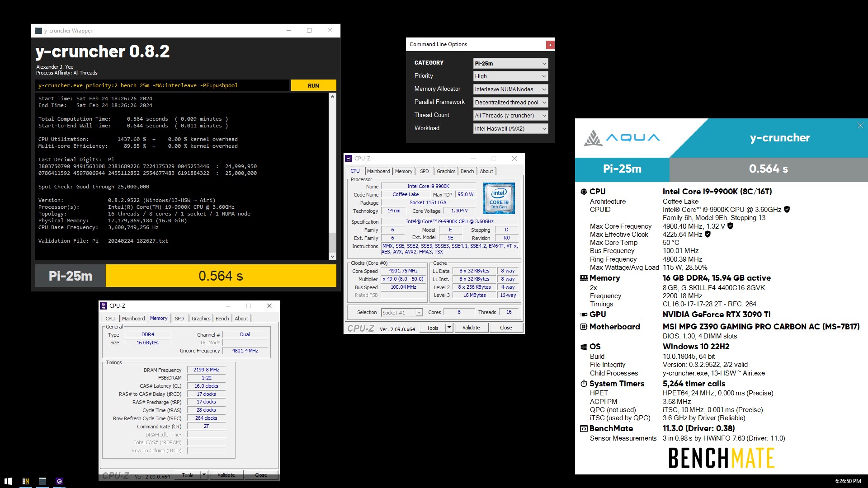Click the GPU section icon in BenchMate panel
The image size is (868, 488).
(584, 314)
